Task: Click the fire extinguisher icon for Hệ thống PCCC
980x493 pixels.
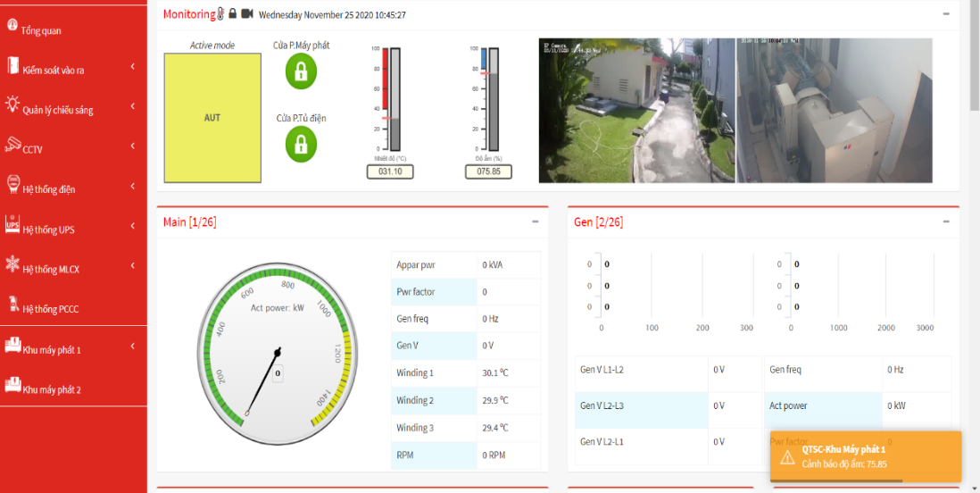Action: coord(13,304)
